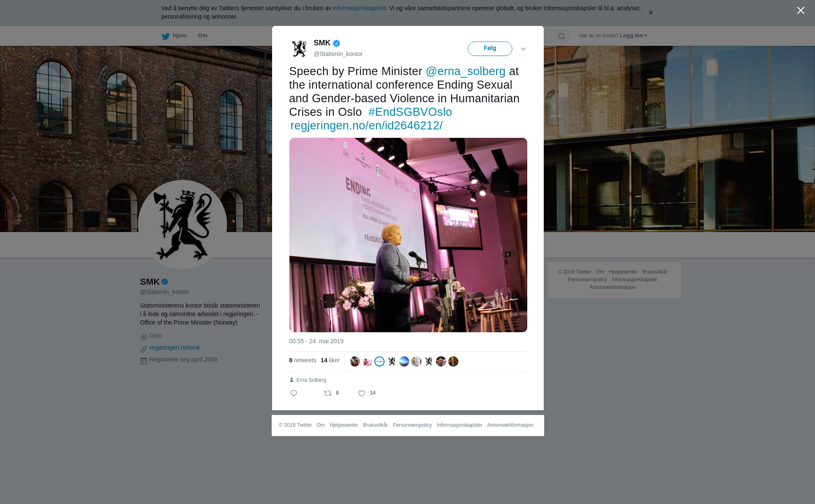Image resolution: width=815 pixels, height=504 pixels.
Task: Click the search magnifier icon
Action: 561,36
